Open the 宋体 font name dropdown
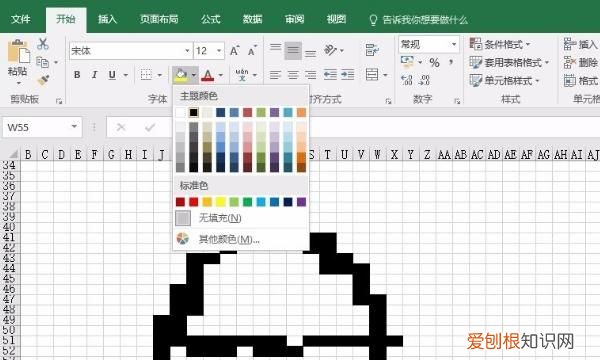 click(x=187, y=50)
